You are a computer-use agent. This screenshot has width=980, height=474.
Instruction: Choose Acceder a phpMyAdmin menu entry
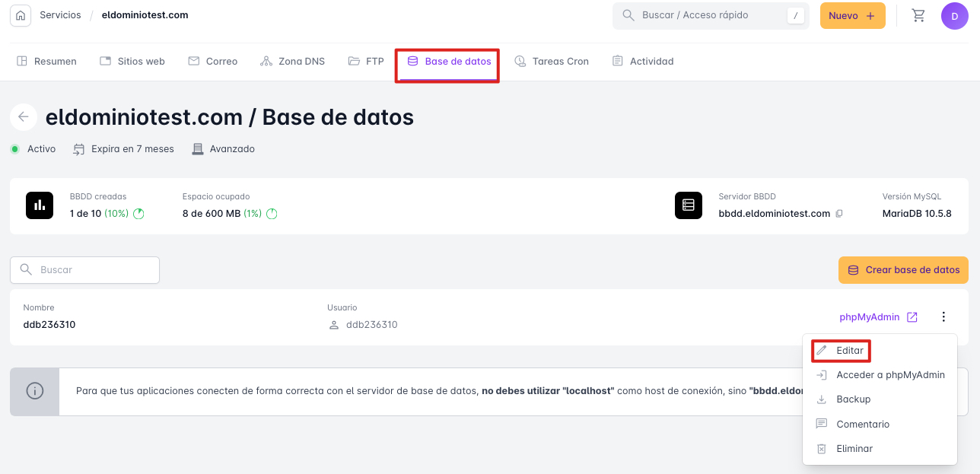[889, 374]
